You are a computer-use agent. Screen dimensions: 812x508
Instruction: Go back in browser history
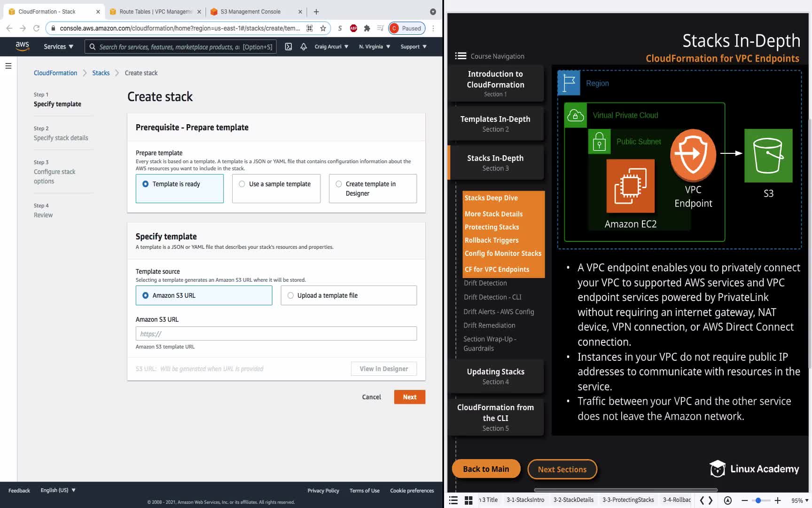click(x=9, y=28)
